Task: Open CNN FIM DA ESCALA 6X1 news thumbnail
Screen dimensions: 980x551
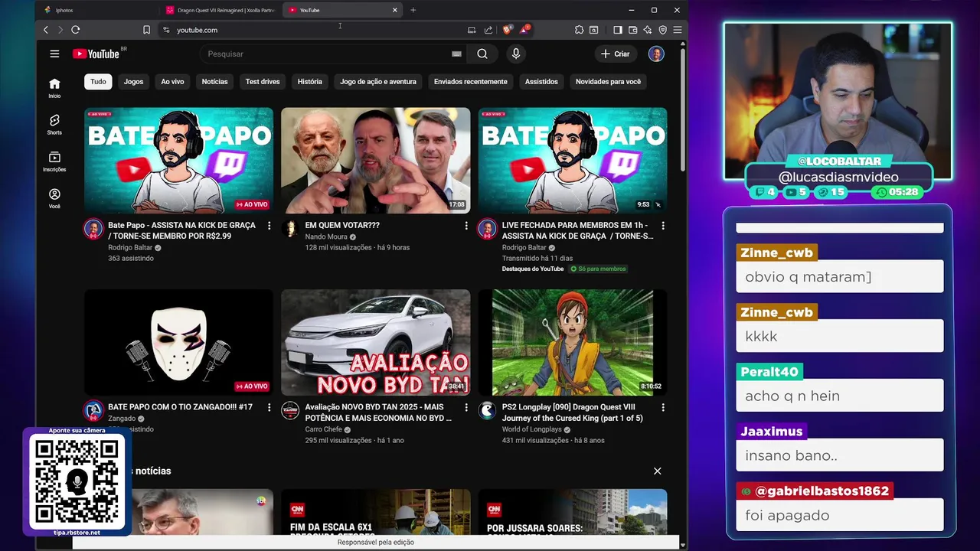Action: (x=375, y=512)
